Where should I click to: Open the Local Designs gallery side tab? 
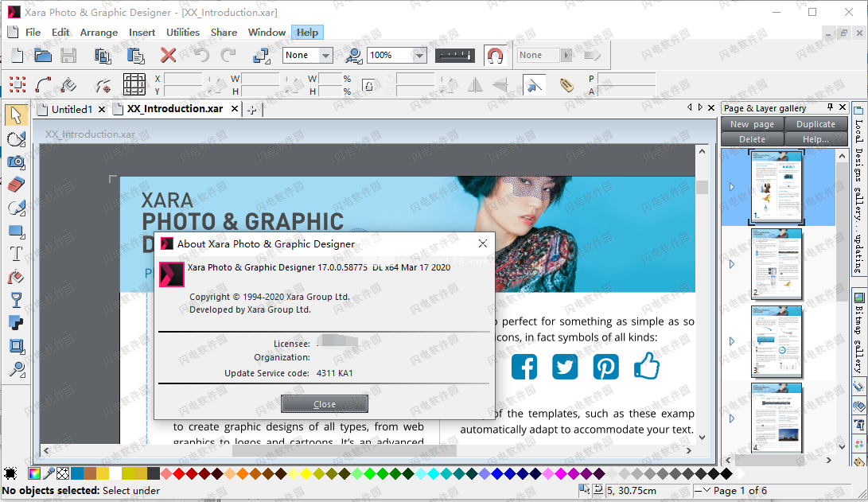coord(858,189)
